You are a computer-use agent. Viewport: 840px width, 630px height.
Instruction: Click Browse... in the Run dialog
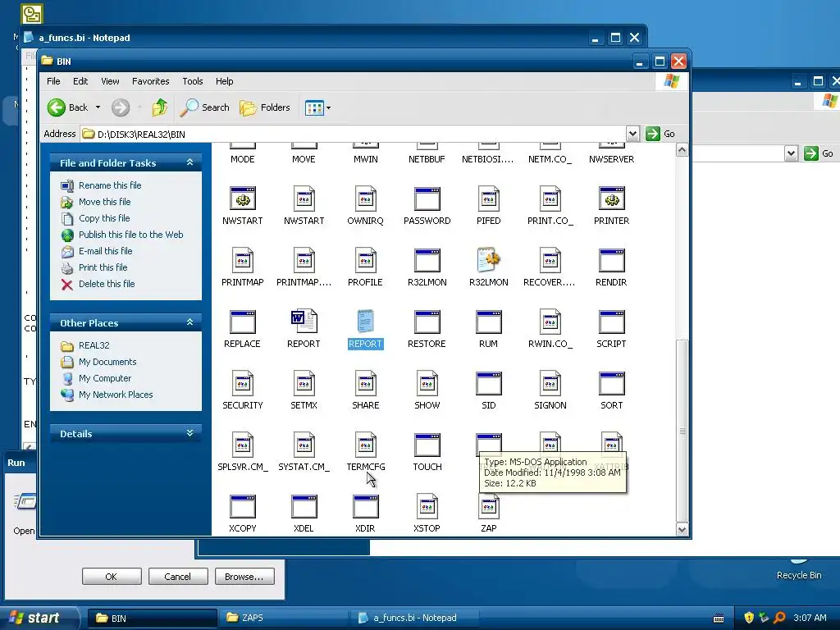click(244, 577)
